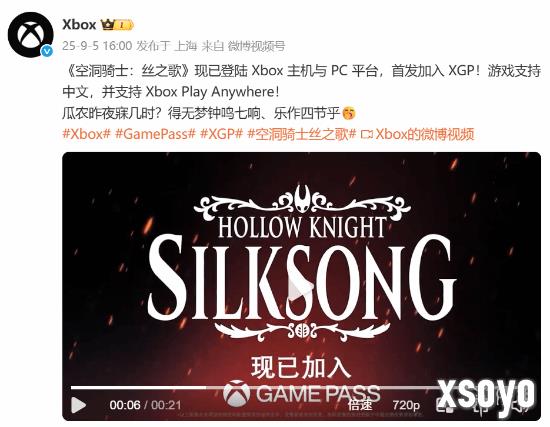Image resolution: width=550 pixels, height=427 pixels.
Task: Open the #GamePass# hashtag
Action: 155,134
